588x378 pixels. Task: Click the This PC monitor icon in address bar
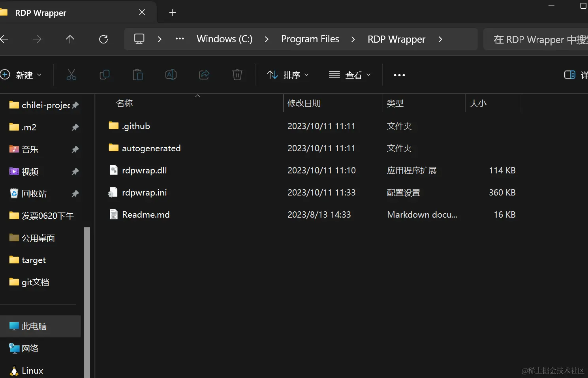(x=139, y=39)
